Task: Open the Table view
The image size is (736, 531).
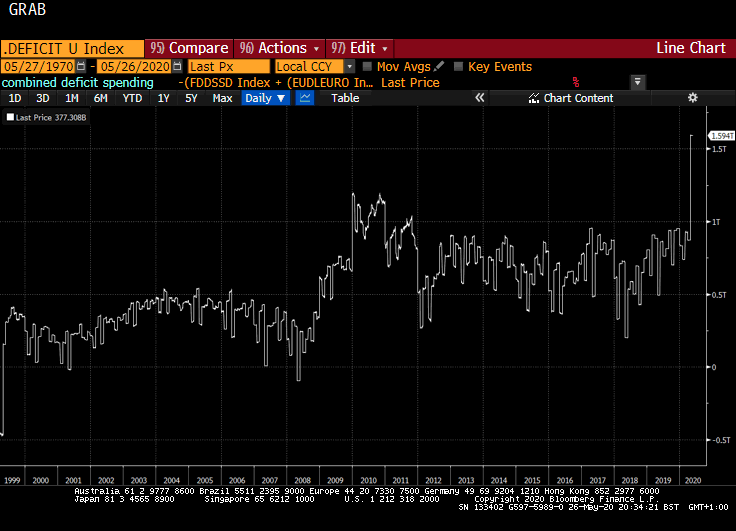Action: pos(345,98)
